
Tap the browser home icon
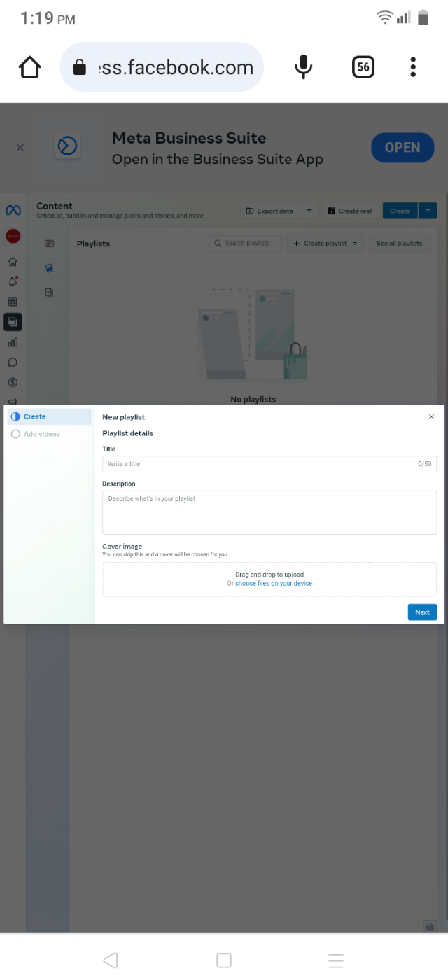pyautogui.click(x=29, y=67)
